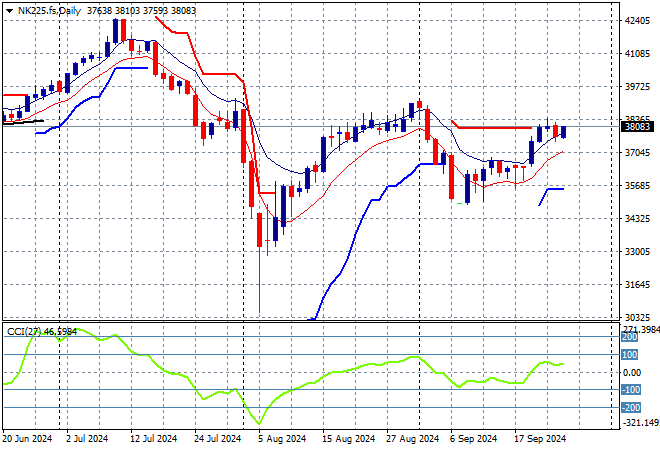This screenshot has width=660, height=450.
Task: Click the 31645 price axis value
Action: (637, 285)
